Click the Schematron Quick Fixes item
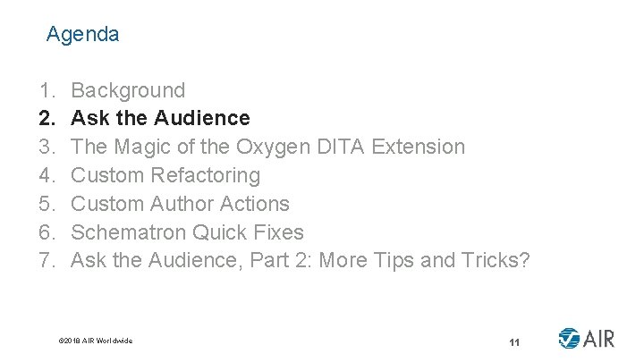 pos(187,232)
